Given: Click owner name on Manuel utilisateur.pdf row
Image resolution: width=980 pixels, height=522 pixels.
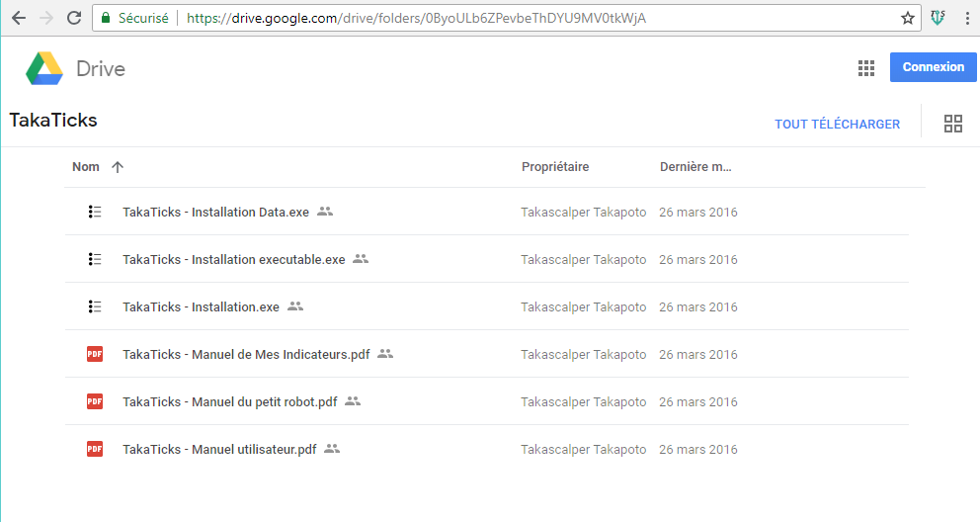Looking at the screenshot, I should [584, 450].
